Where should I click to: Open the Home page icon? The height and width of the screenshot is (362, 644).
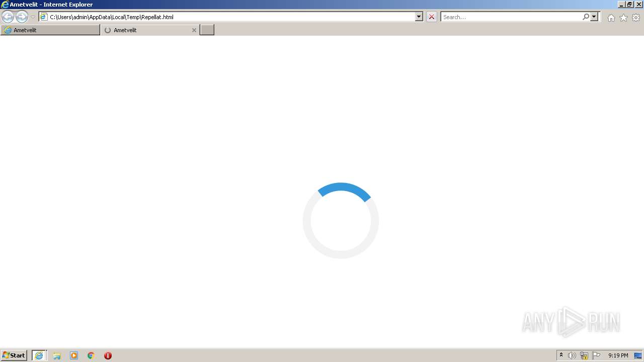pos(611,18)
